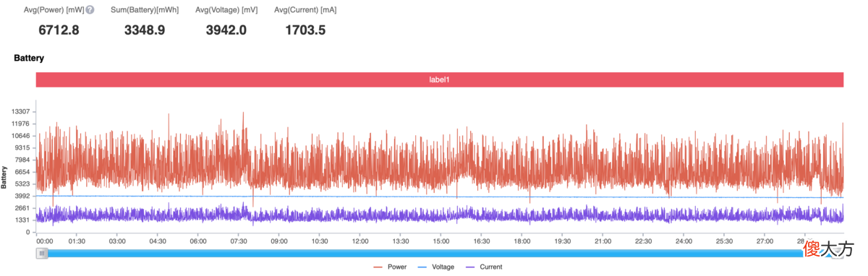This screenshot has width=868, height=276.
Task: Click the Avg(Current) value 1703.5
Action: click(x=305, y=30)
